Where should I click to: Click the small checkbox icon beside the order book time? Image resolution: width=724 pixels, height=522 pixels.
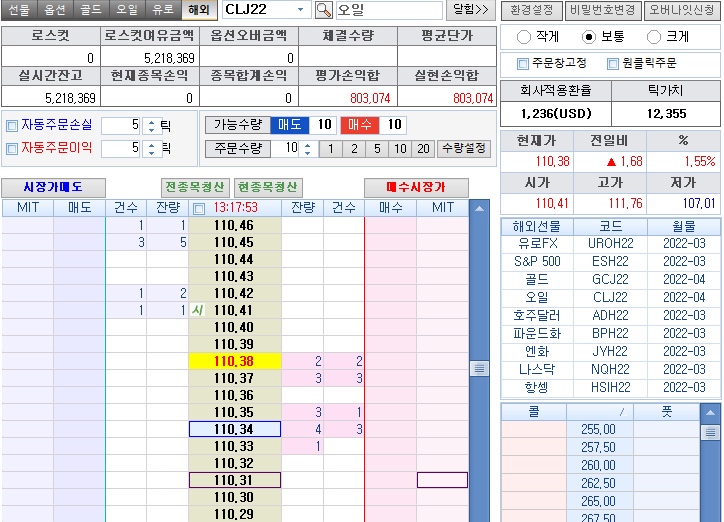[198, 208]
